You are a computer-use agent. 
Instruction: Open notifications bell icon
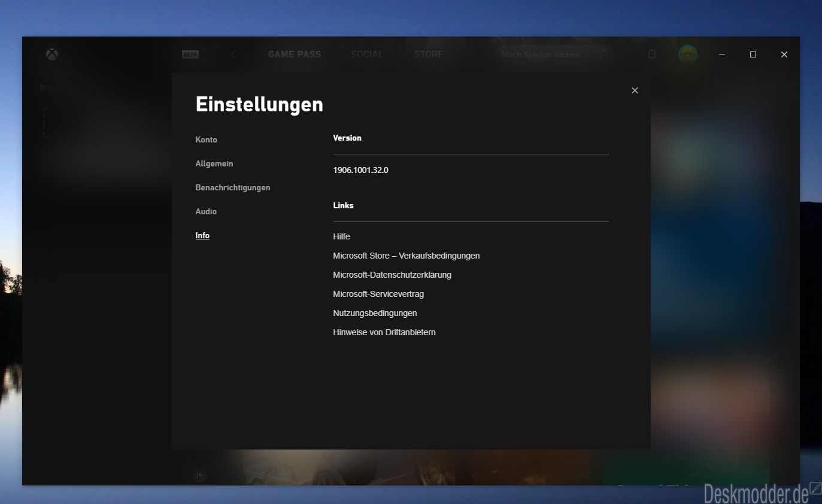pyautogui.click(x=652, y=54)
